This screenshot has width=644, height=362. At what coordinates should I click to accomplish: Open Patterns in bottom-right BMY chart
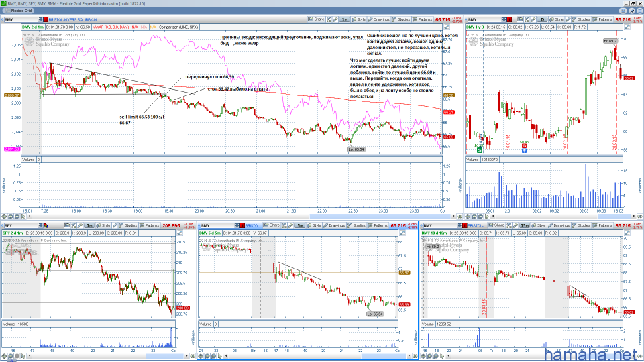point(603,225)
